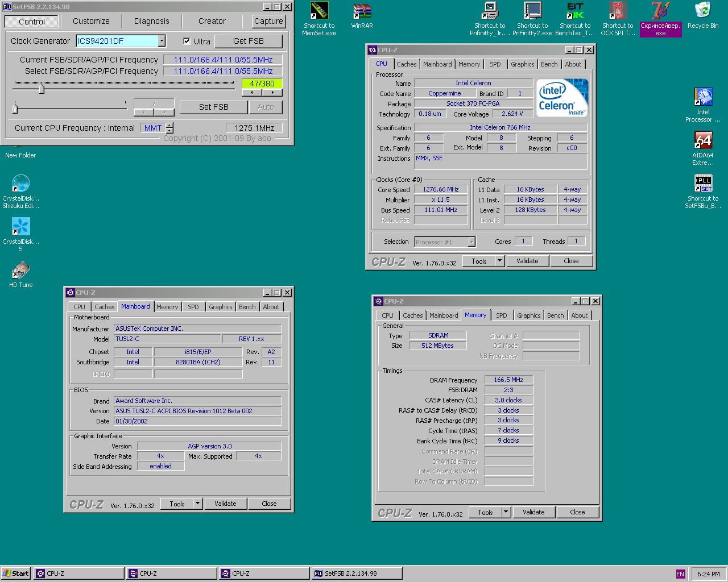Image resolution: width=728 pixels, height=582 pixels.
Task: Open the WinRAR desktop icon
Action: [x=362, y=16]
